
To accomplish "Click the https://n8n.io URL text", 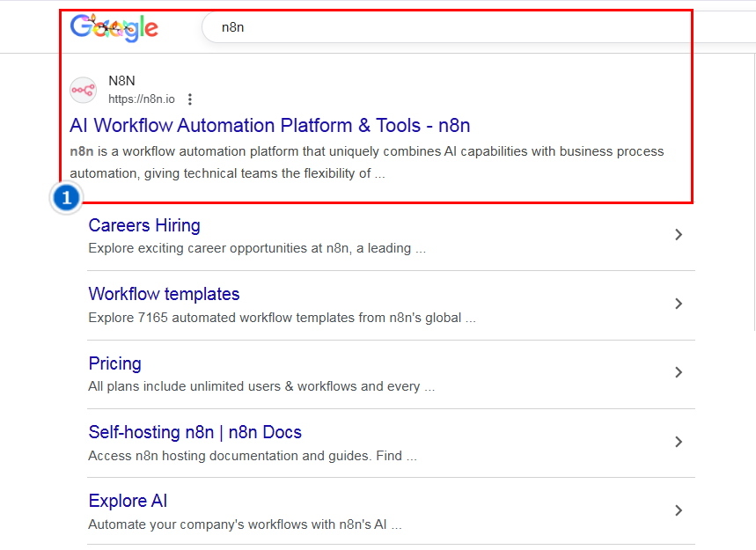I will pos(142,99).
